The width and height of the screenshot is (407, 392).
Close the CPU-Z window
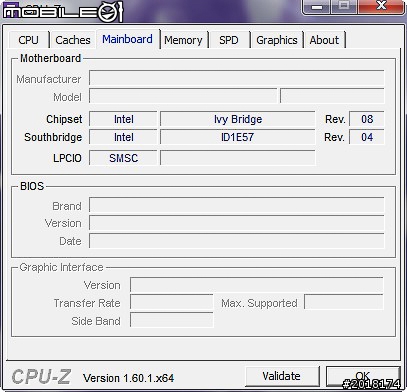pyautogui.click(x=381, y=6)
